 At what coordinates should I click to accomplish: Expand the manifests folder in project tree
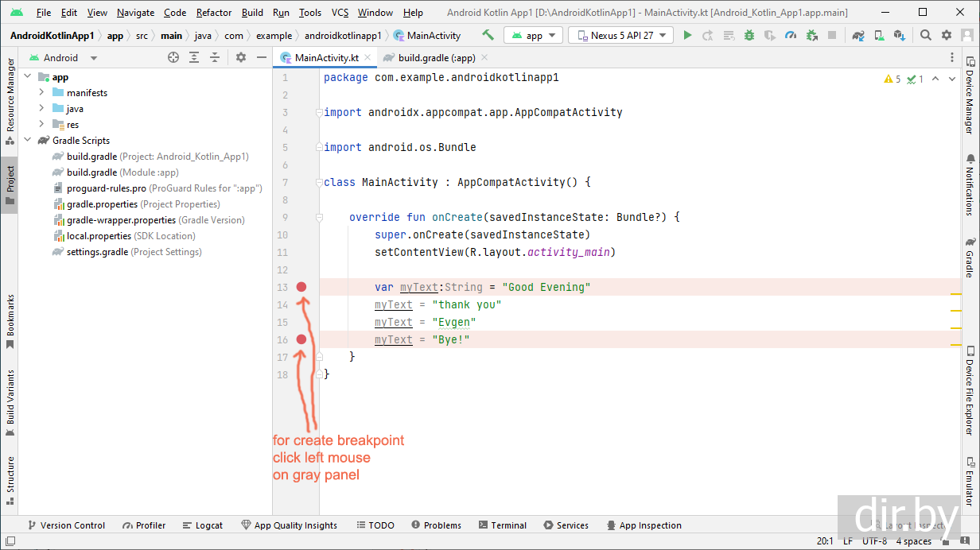(41, 93)
